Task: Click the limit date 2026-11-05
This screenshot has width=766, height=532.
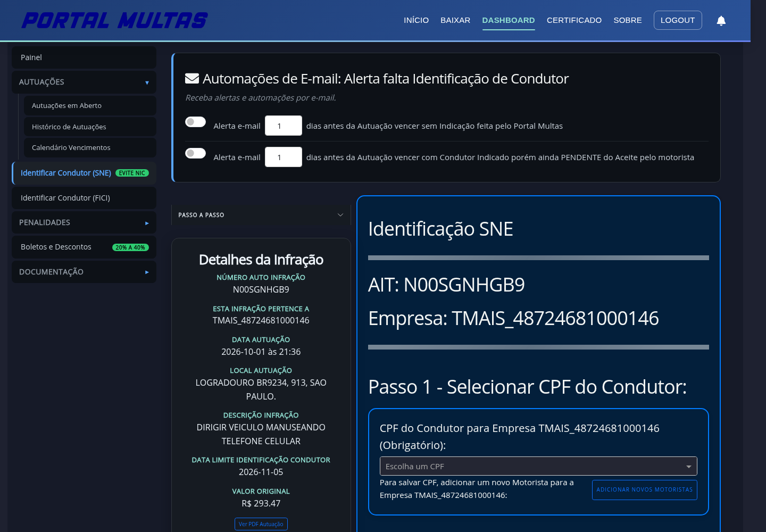Action: 261,472
